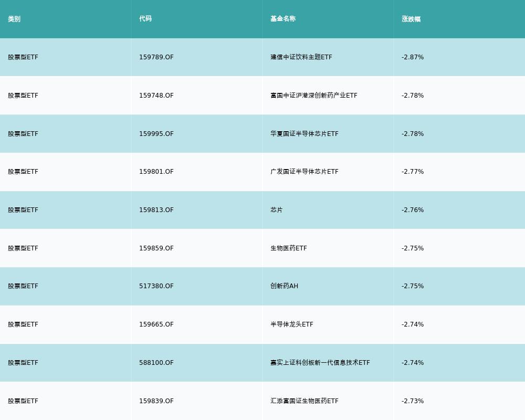This screenshot has height=420, width=525.
Task: Select fund code 159789.OF
Action: [x=156, y=57]
